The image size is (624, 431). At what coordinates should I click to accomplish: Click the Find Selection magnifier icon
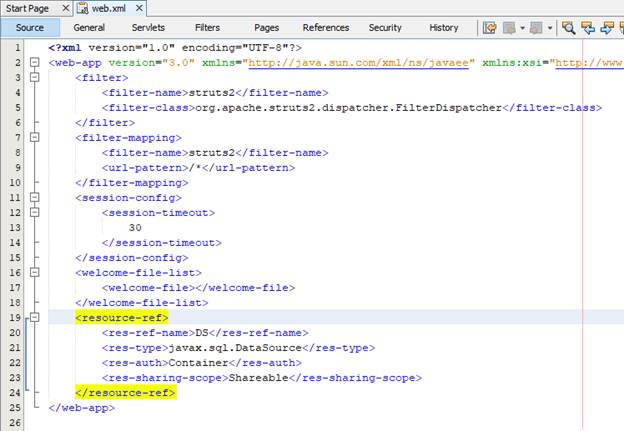click(x=568, y=27)
